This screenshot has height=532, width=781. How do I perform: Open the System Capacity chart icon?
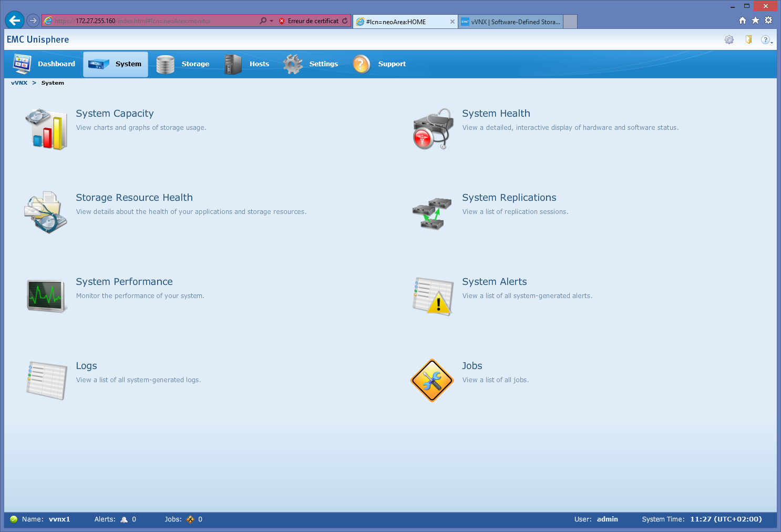click(x=46, y=129)
